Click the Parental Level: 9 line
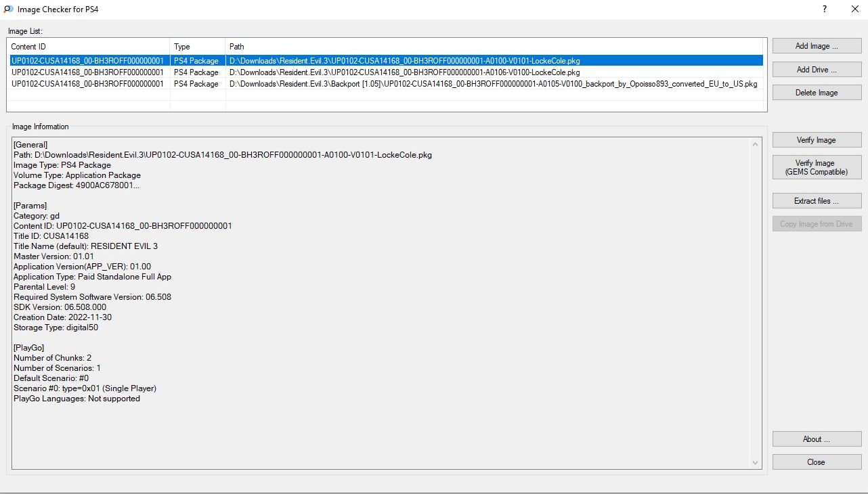Viewport: 868px width, 494px height. click(44, 287)
